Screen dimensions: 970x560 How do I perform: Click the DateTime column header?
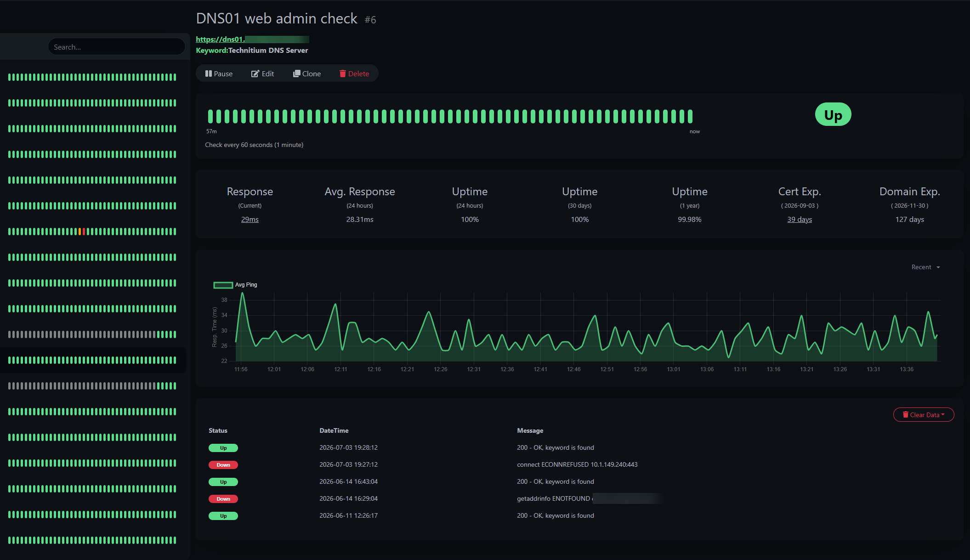click(x=334, y=430)
